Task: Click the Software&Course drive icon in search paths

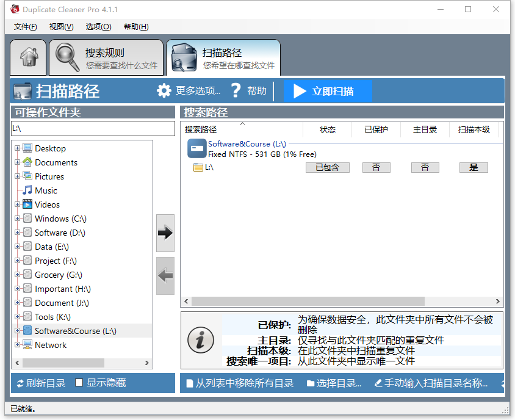Action: [196, 148]
